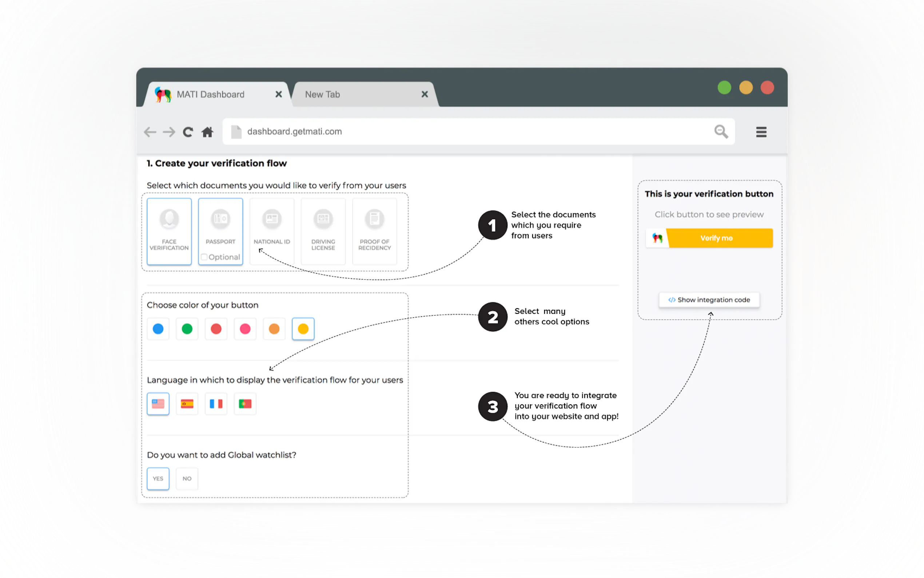
Task: Choose NO for Global watchlist
Action: pos(187,478)
